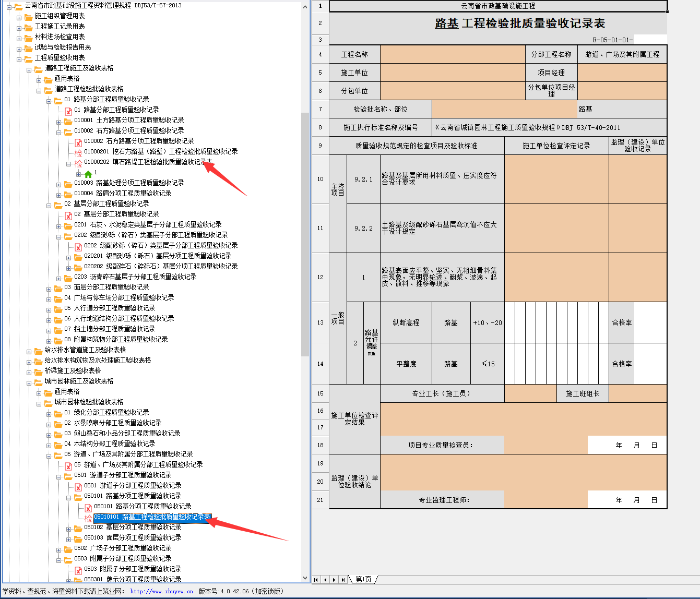
Task: Click the red document icon of 050101 路基分项
Action: tap(88, 507)
